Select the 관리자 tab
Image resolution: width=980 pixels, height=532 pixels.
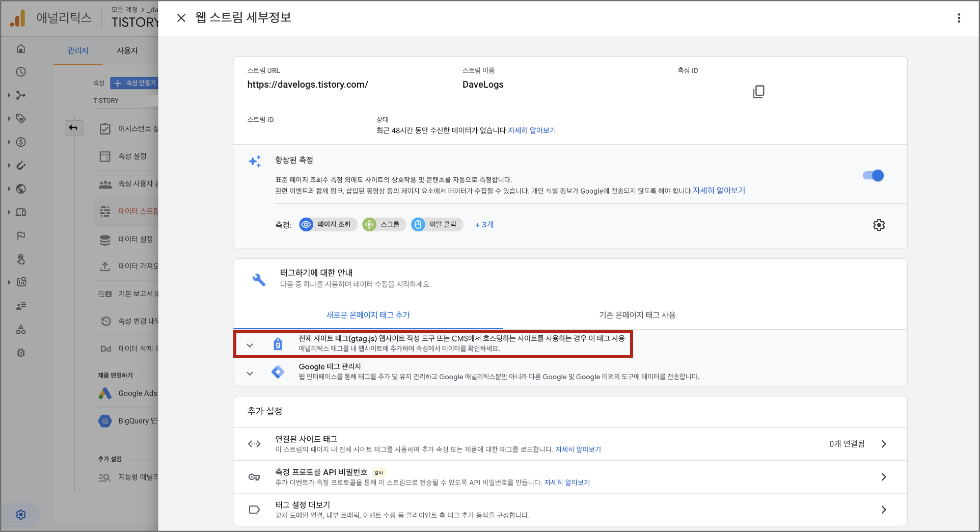click(78, 50)
